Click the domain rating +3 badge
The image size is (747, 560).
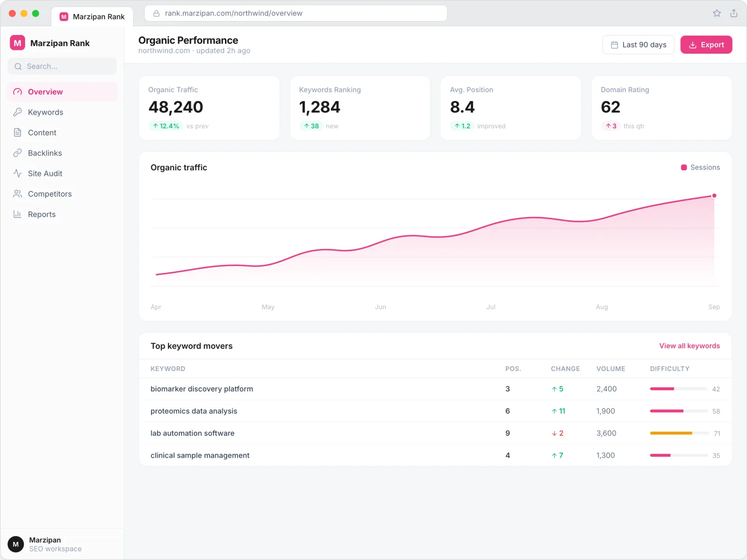pyautogui.click(x=611, y=126)
